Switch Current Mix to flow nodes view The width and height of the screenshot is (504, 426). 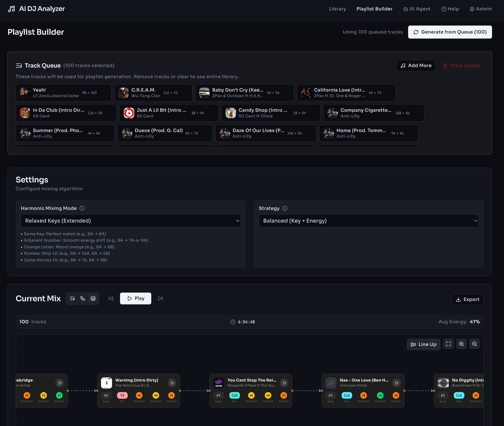[83, 298]
